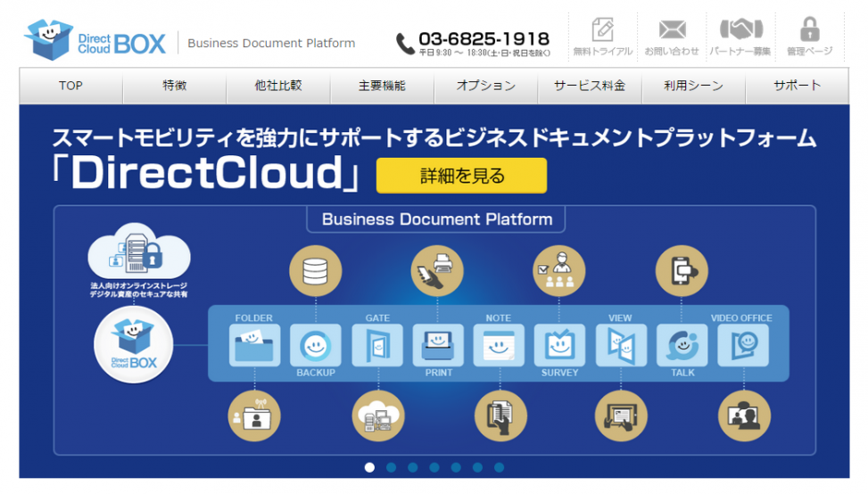This screenshot has height=494, width=868.
Task: Select the first white carousel dot
Action: click(370, 467)
